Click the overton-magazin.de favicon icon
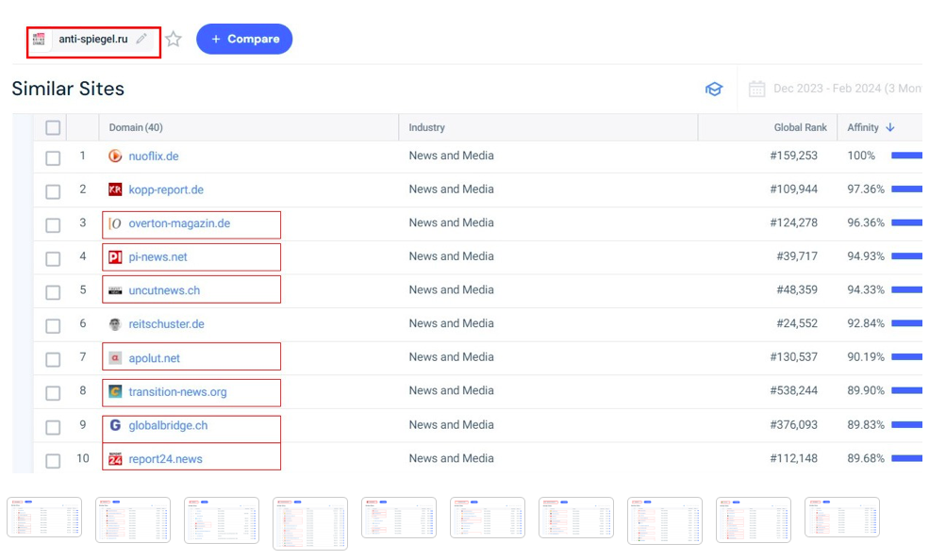This screenshot has height=560, width=946. (x=115, y=223)
